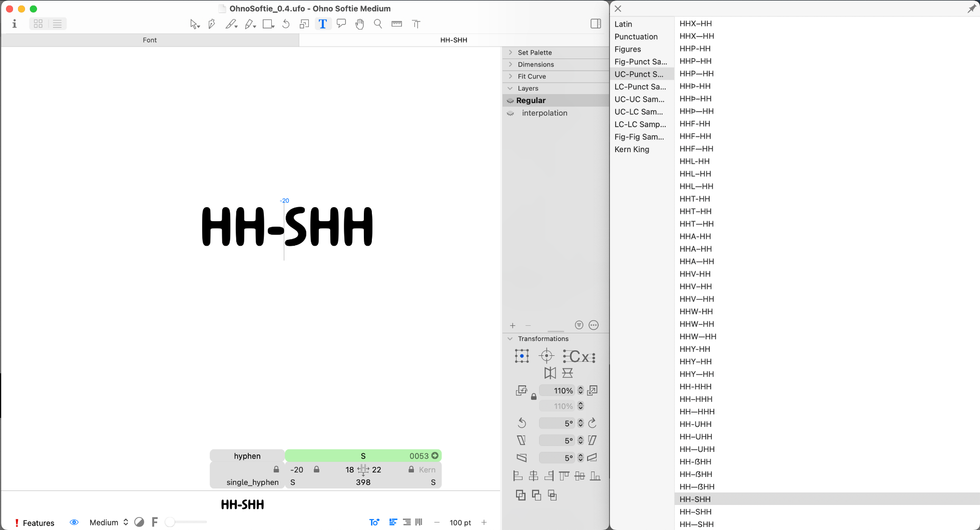Apply intersect boolean operation
The image size is (980, 530).
(x=553, y=495)
